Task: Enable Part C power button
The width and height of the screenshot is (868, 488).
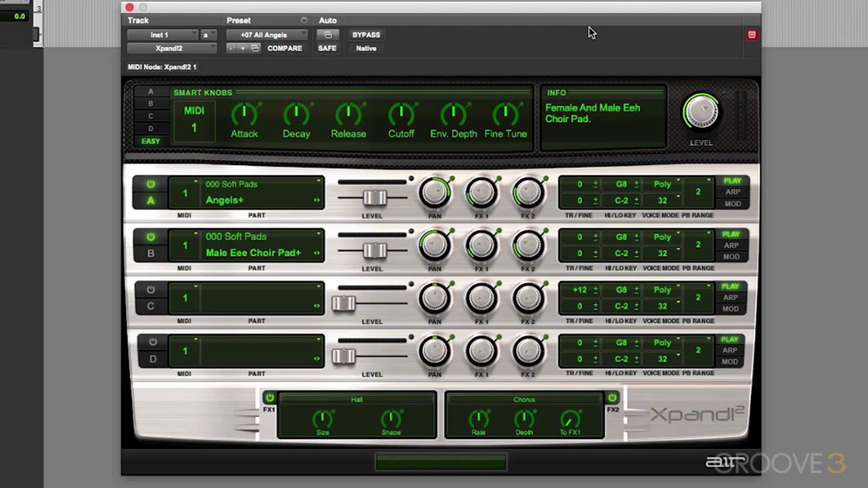Action: pos(151,290)
